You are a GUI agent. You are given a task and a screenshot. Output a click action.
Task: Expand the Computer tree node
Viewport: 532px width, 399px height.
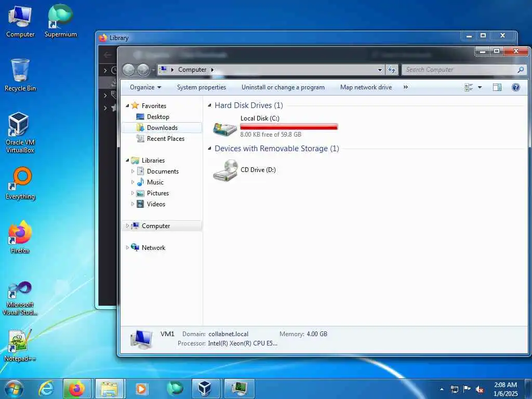(127, 225)
